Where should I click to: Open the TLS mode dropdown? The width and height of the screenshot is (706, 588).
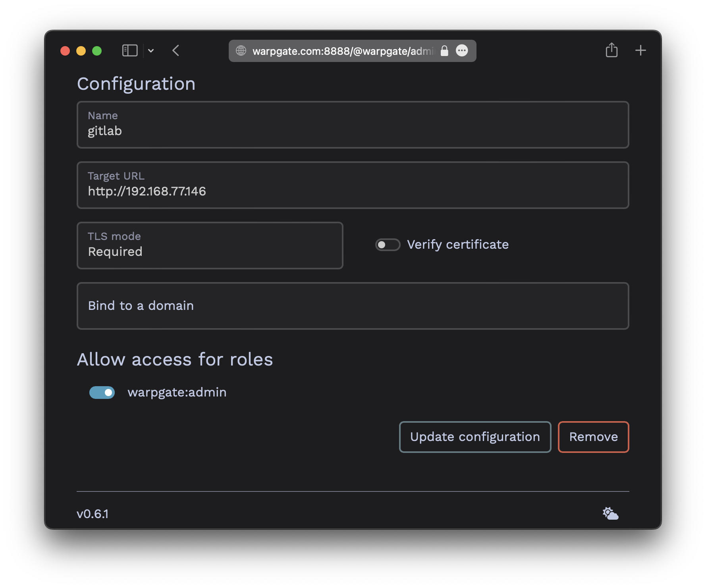pos(210,246)
